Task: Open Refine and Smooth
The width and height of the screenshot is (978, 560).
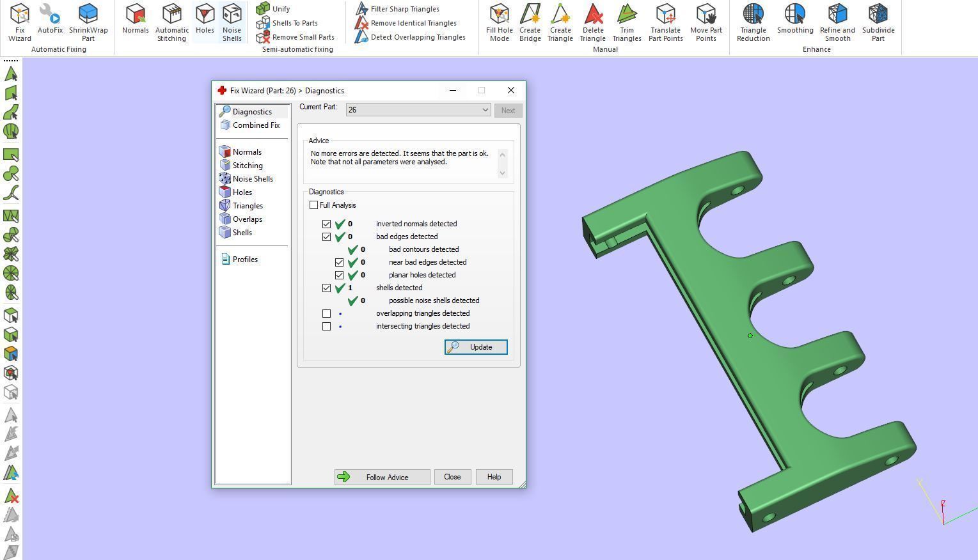Action: [x=837, y=22]
